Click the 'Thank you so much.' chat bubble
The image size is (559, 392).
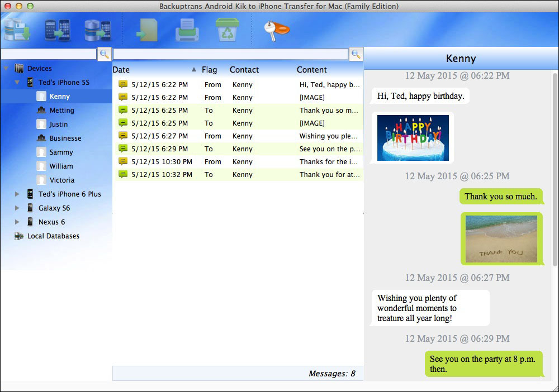[501, 197]
